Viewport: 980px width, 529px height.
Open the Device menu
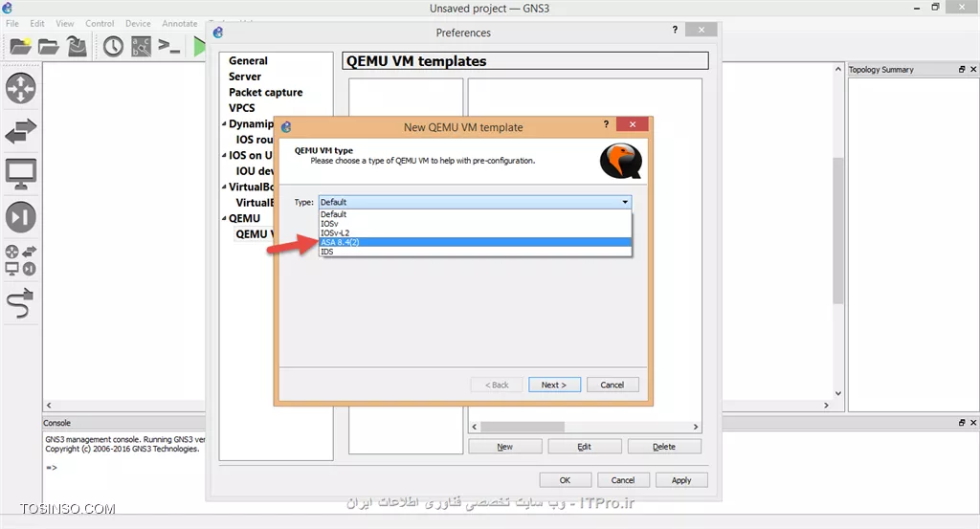138,23
